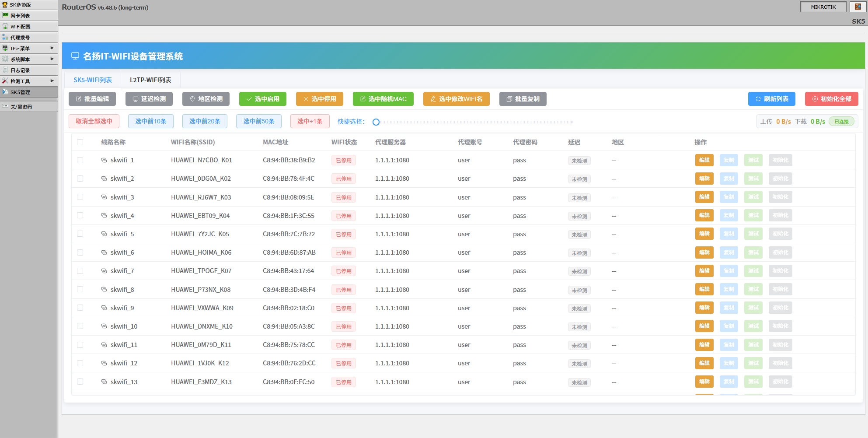Expand the 检测工具 submenu arrow
The image size is (868, 438).
pyautogui.click(x=52, y=81)
